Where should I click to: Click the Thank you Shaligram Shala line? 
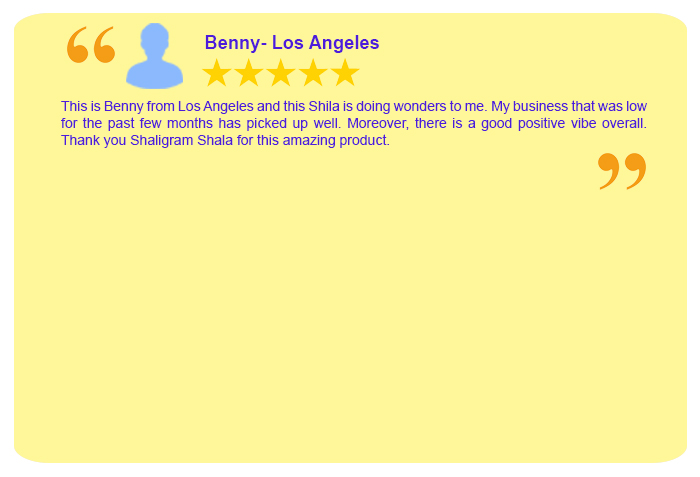pos(225,140)
